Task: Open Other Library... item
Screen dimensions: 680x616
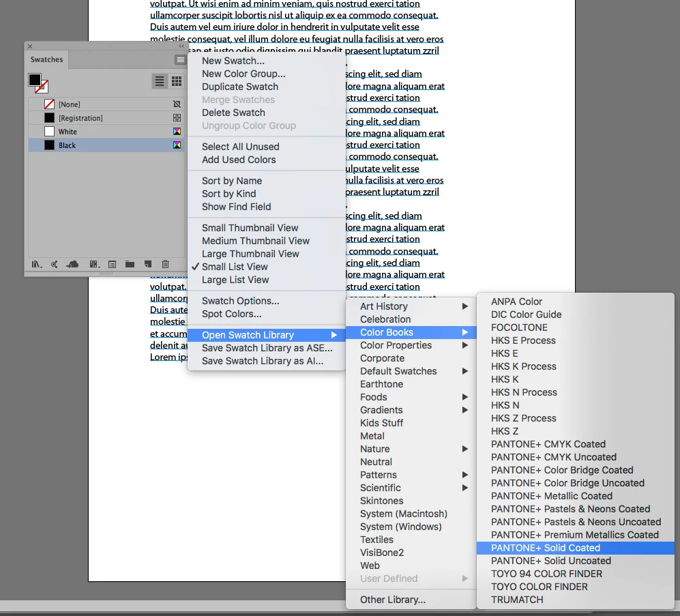Action: (411, 600)
